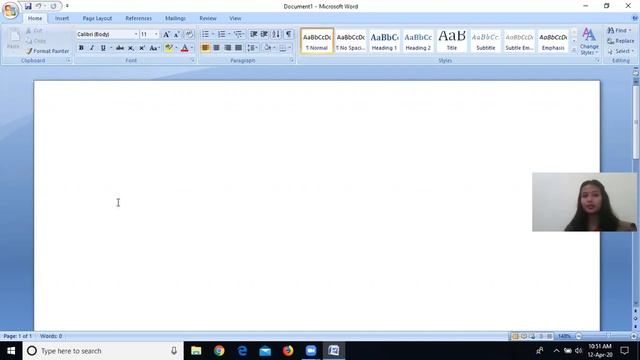640x360 pixels.
Task: Justify the text
Action: click(238, 48)
